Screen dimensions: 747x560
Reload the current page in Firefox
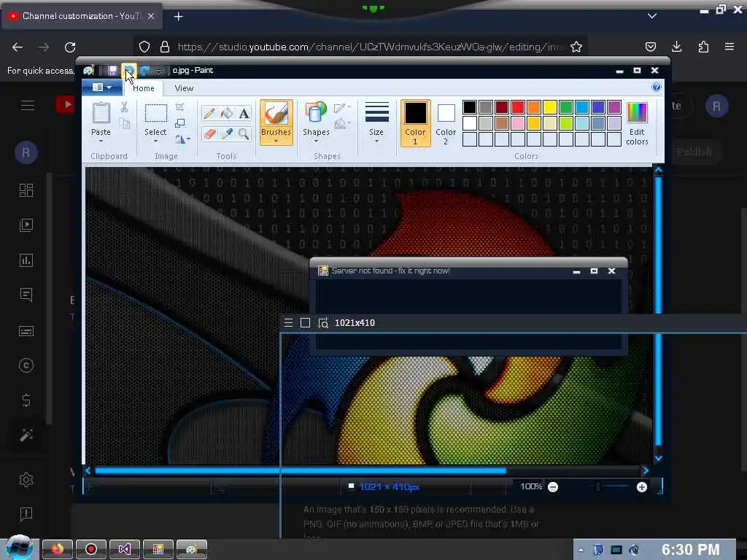pos(70,47)
